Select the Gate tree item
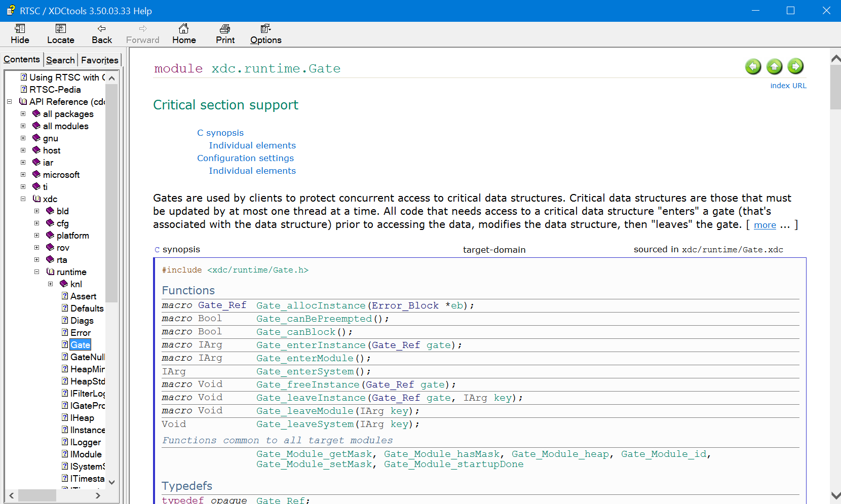The width and height of the screenshot is (841, 504). (80, 345)
